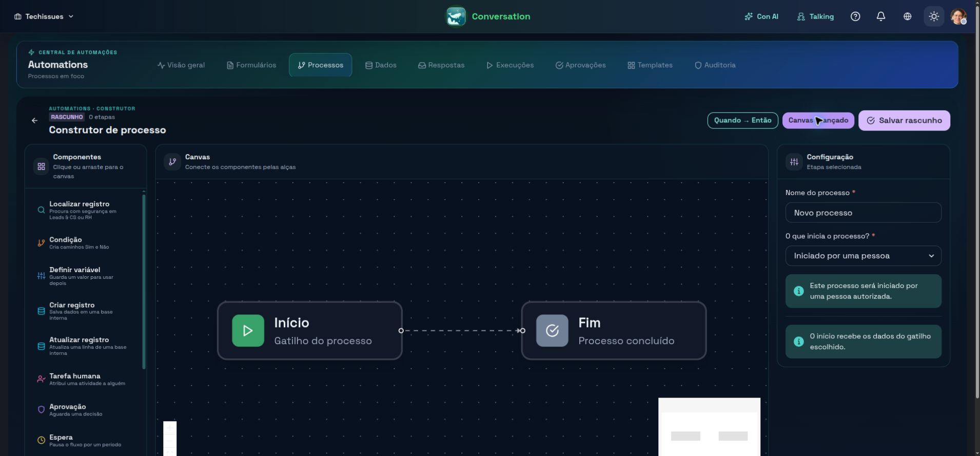The width and height of the screenshot is (980, 456).
Task: Open the help question mark icon
Action: pyautogui.click(x=855, y=16)
